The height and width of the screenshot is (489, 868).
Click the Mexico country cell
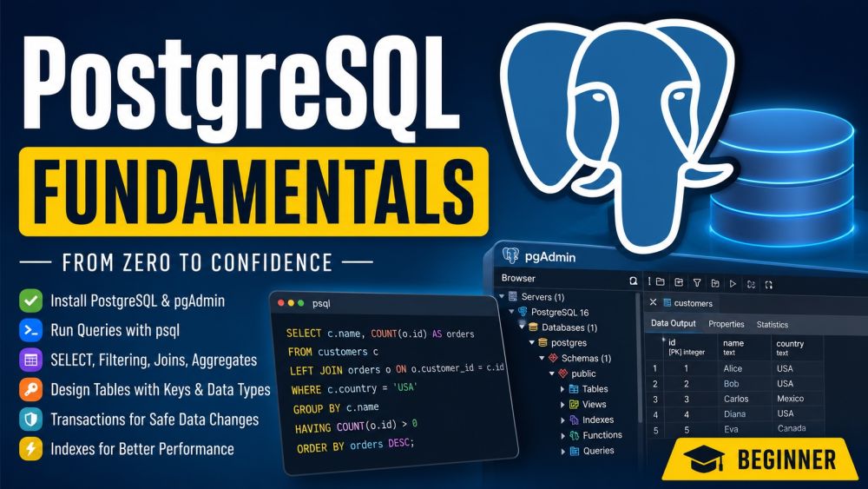click(790, 399)
